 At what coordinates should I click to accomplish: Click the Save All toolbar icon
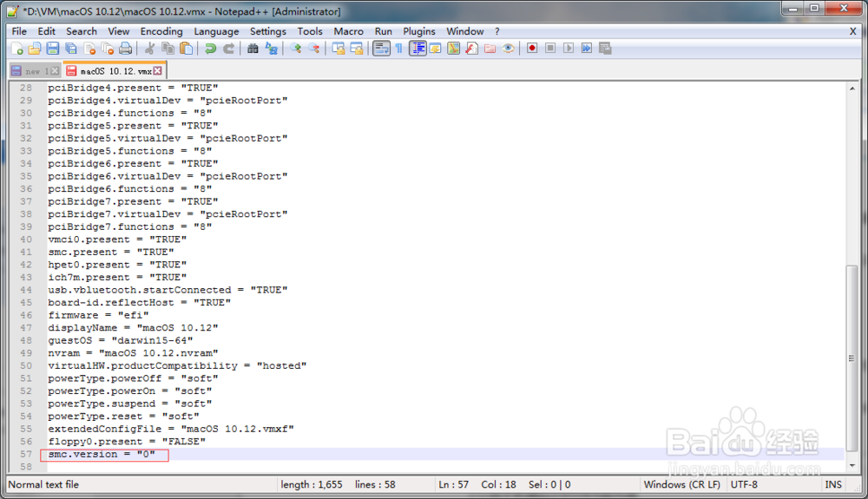point(71,49)
